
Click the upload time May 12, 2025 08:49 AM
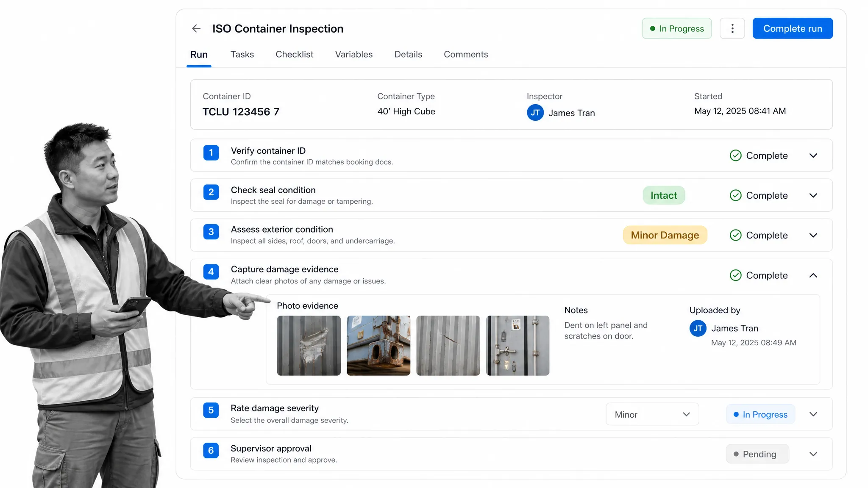pos(754,343)
